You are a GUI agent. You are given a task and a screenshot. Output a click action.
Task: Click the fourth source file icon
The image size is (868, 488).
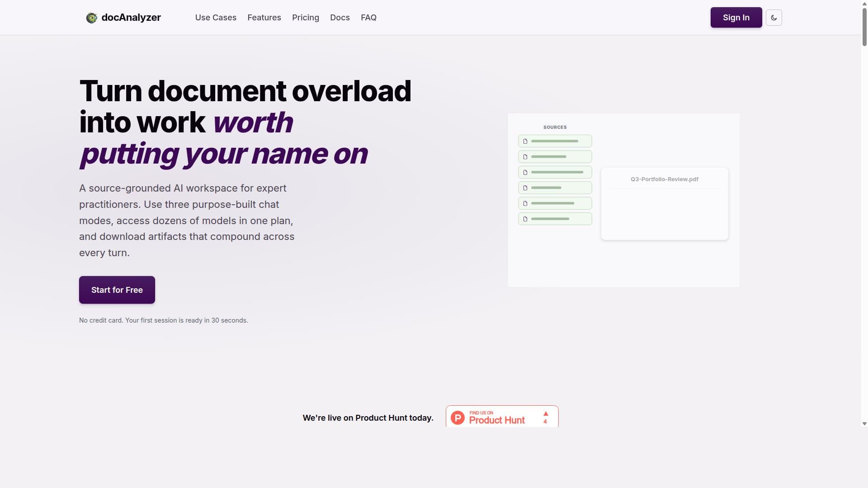coord(525,188)
